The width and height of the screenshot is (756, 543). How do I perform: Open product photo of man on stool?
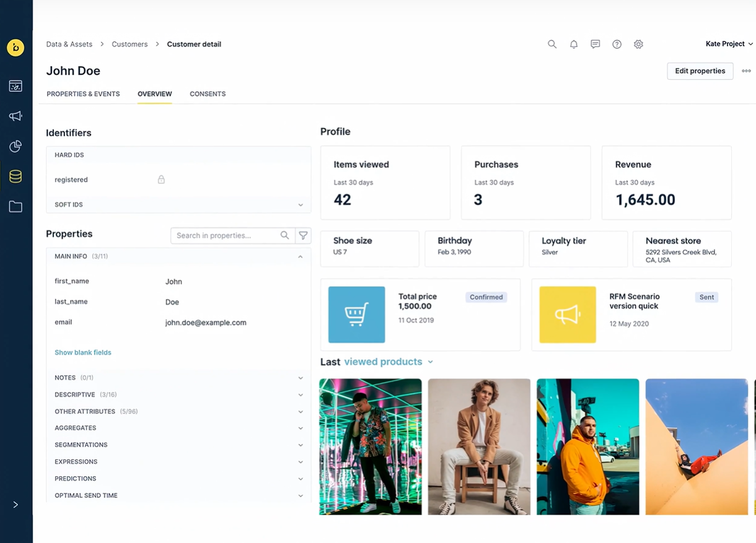point(479,446)
